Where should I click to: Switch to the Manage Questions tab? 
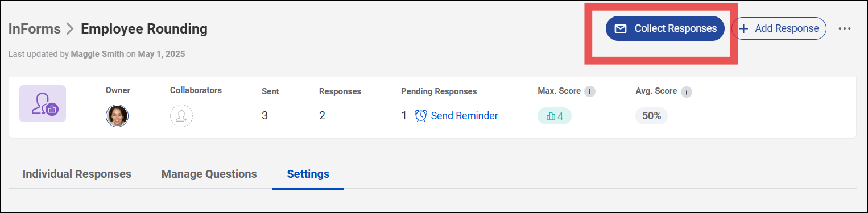209,174
